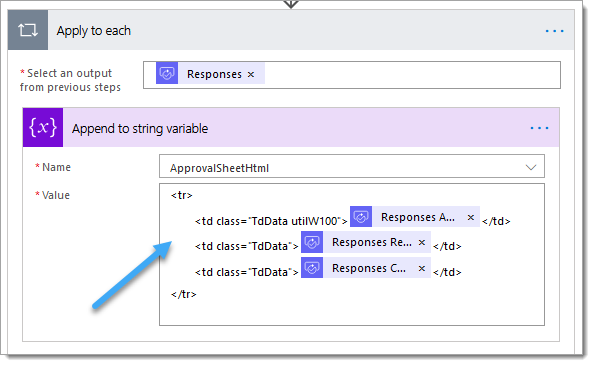Click in the Value field empty area
593x365 pixels.
[x=352, y=312]
